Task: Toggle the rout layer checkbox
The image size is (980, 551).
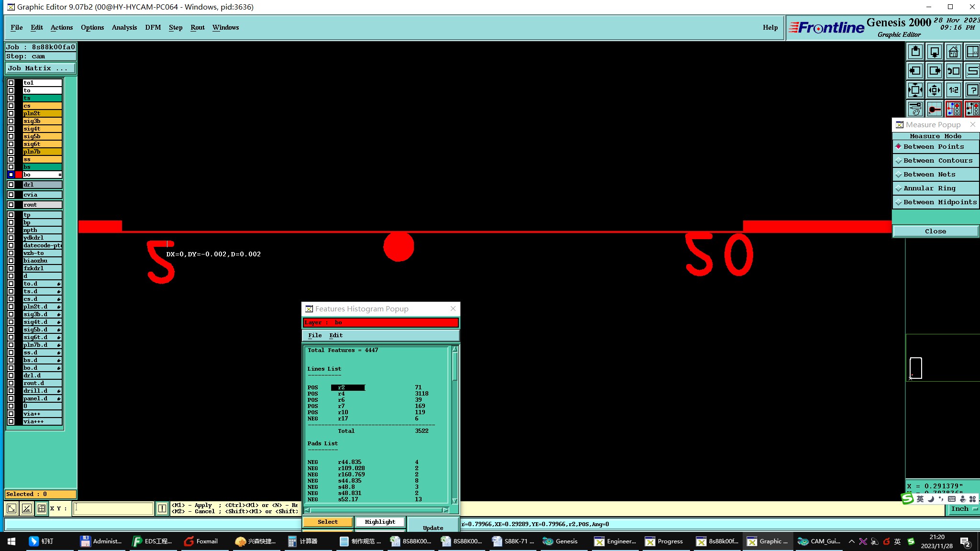Action: (11, 205)
